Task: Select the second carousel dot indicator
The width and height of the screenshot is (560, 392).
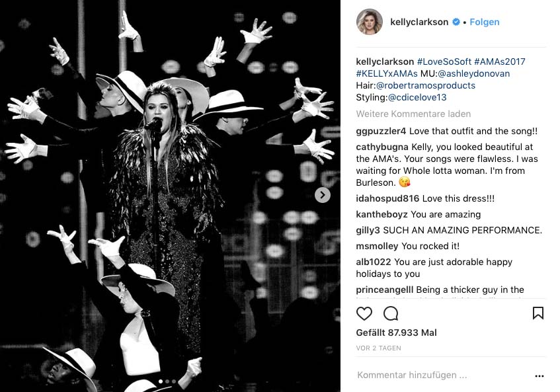Action: [x=167, y=381]
